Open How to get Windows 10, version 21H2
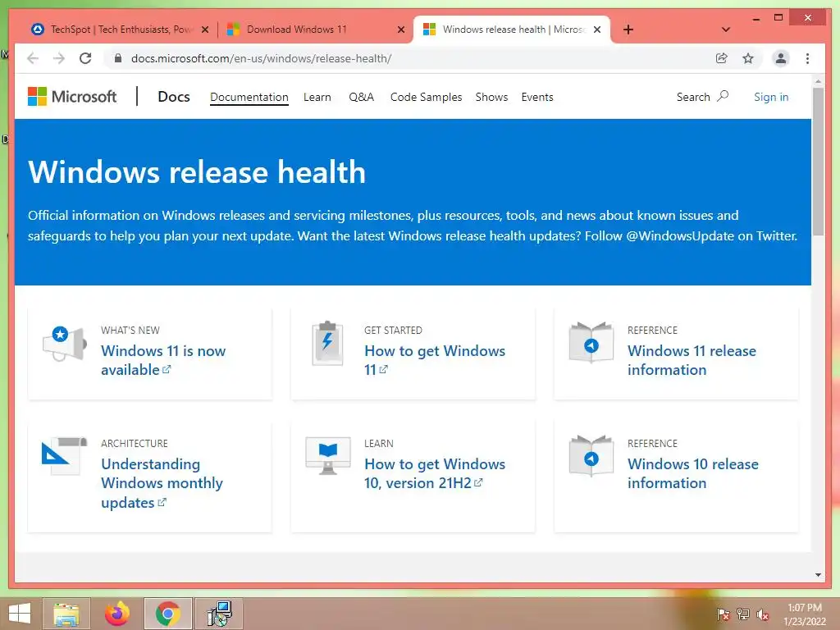Screen dimensions: 840x630 (x=435, y=473)
